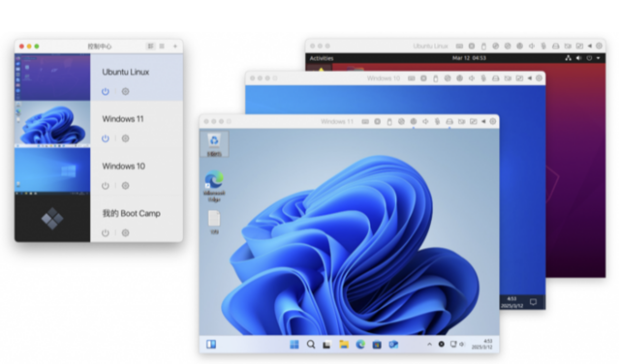
Task: Open settings gear for Ubuntu Linux in Control Center
Action: (x=125, y=91)
